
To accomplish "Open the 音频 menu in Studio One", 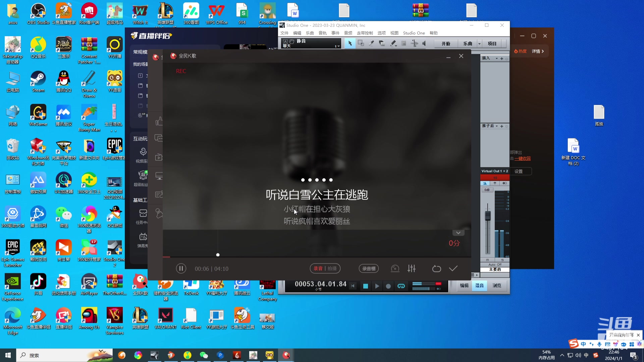I will [x=348, y=33].
